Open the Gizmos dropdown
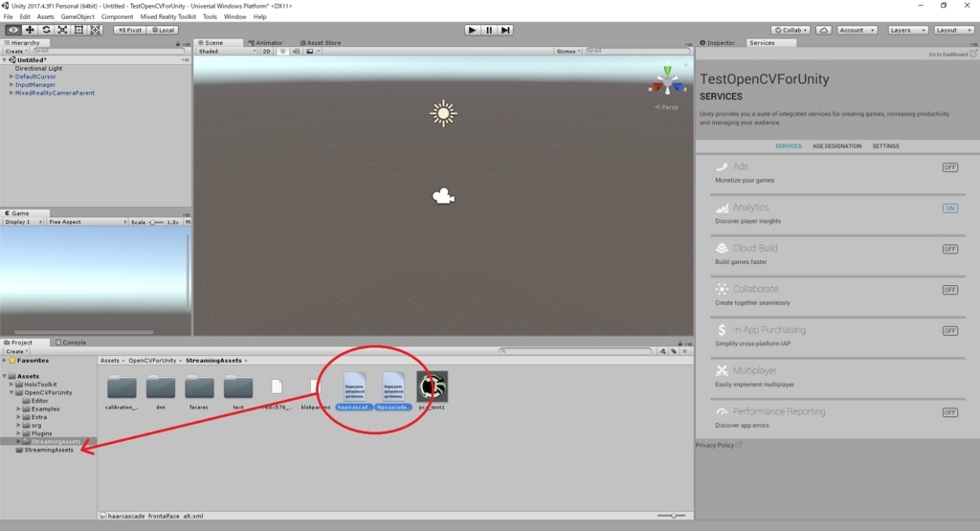This screenshot has width=980, height=531. (x=568, y=52)
